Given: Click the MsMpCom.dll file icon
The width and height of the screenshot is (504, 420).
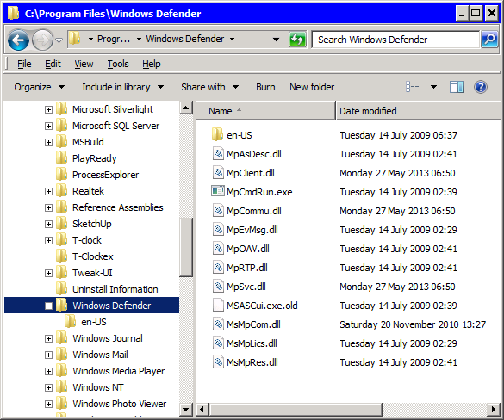Looking at the screenshot, I should pos(218,324).
